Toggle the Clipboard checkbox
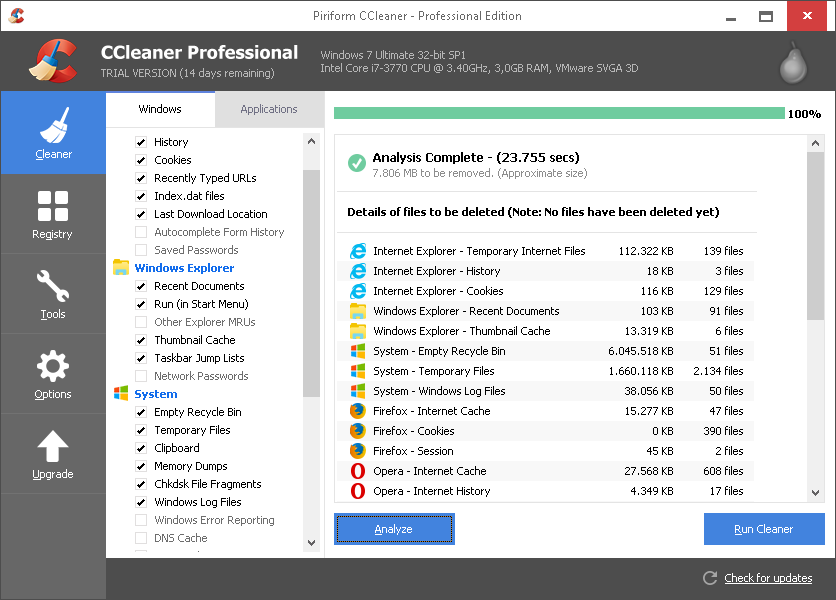 point(141,448)
